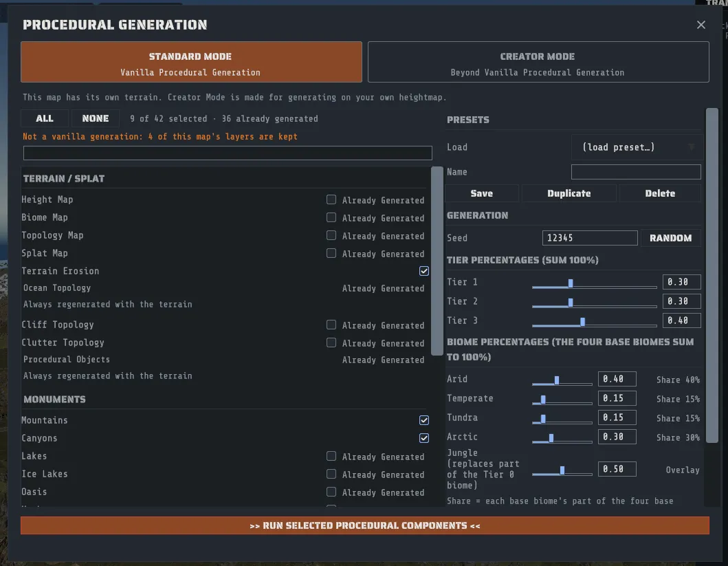Adjust the Jungle overlay slider
The width and height of the screenshot is (728, 566).
pos(562,470)
